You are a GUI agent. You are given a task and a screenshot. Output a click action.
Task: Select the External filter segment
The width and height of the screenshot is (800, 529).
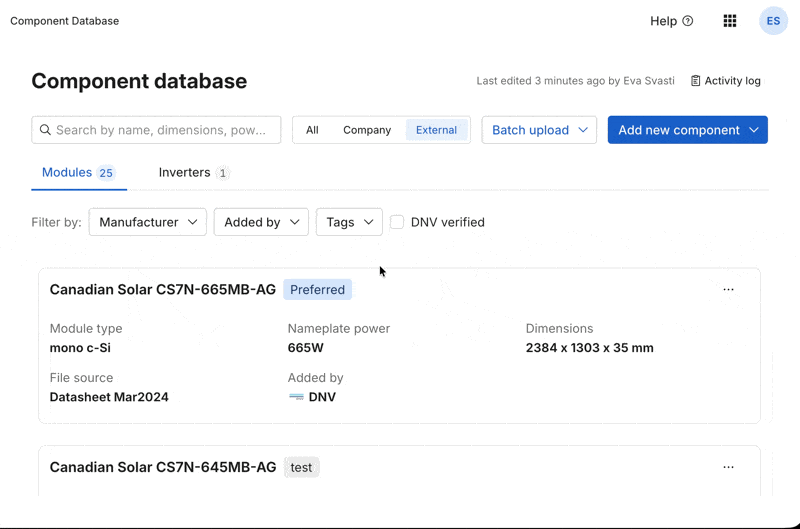pyautogui.click(x=436, y=130)
